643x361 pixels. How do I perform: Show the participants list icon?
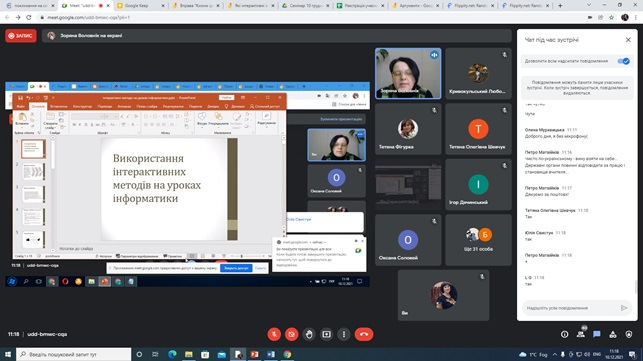tap(581, 334)
